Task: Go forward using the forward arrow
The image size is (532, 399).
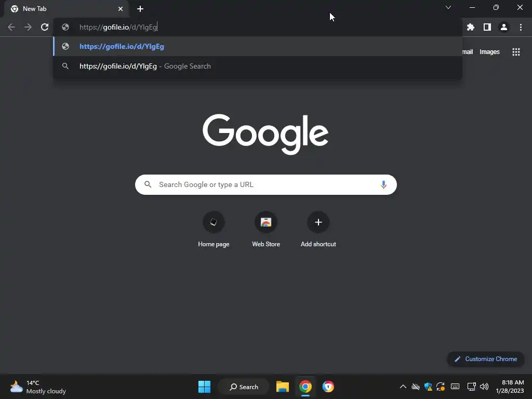Action: pos(28,27)
